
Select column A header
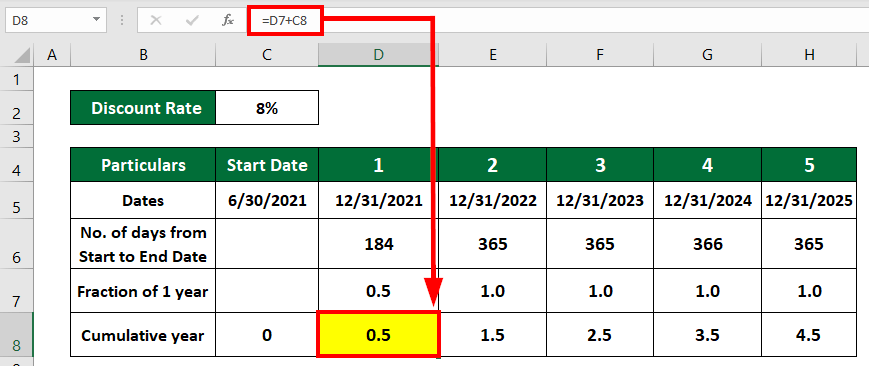click(x=52, y=54)
